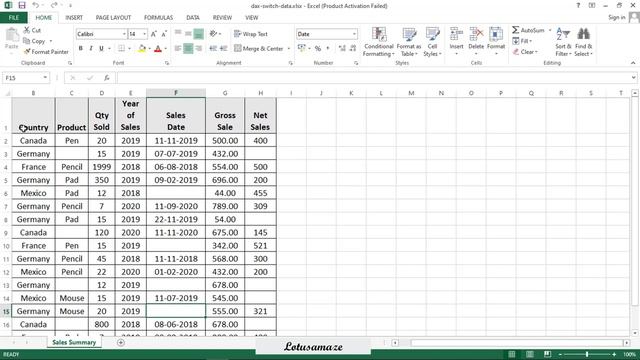640x360 pixels.
Task: Open the FILE tab
Action: 13,18
